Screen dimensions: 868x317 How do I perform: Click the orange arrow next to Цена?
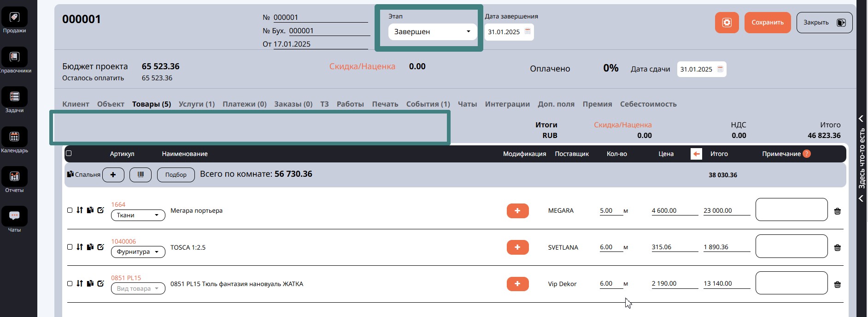point(696,154)
